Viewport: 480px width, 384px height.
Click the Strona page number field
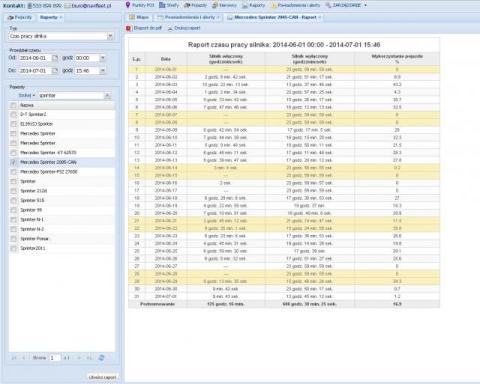click(x=55, y=358)
